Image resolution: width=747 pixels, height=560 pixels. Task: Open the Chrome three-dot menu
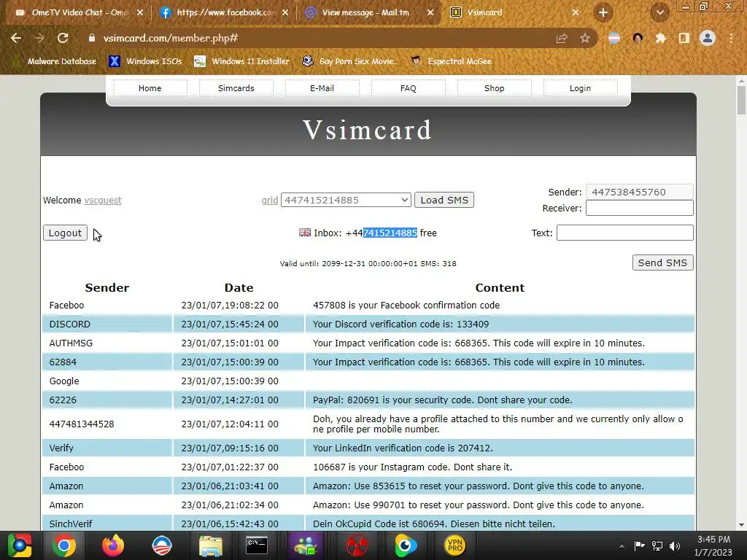tap(731, 38)
